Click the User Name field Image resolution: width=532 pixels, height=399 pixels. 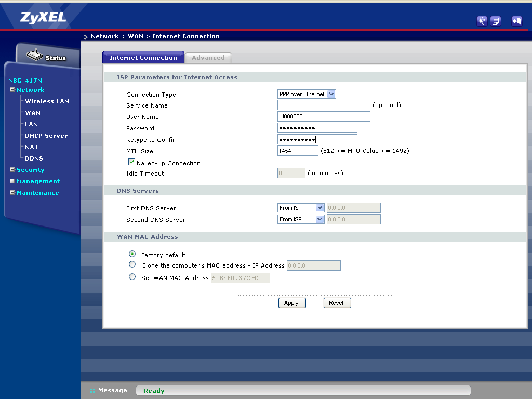[x=324, y=116]
